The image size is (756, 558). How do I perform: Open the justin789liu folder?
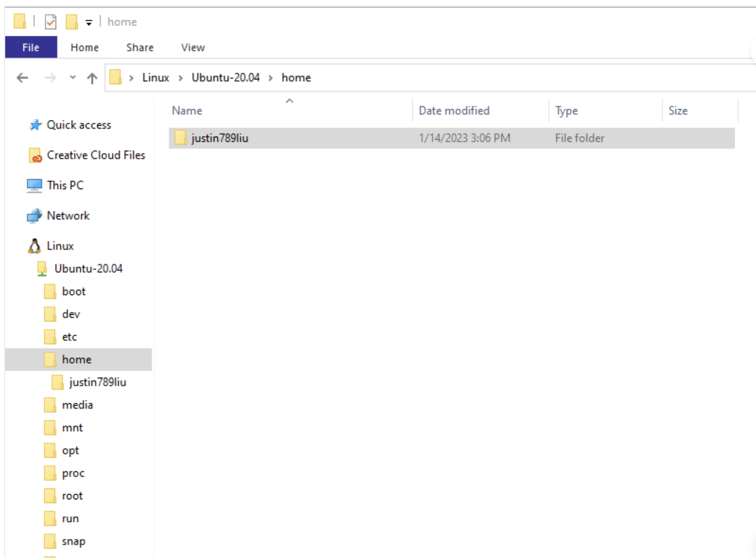221,138
